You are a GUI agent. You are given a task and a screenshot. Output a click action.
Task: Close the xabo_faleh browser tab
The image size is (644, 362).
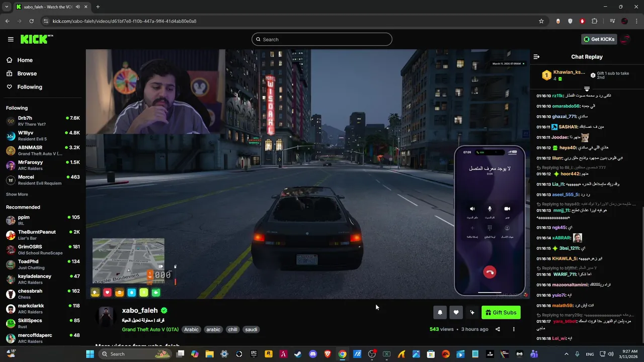(x=87, y=7)
